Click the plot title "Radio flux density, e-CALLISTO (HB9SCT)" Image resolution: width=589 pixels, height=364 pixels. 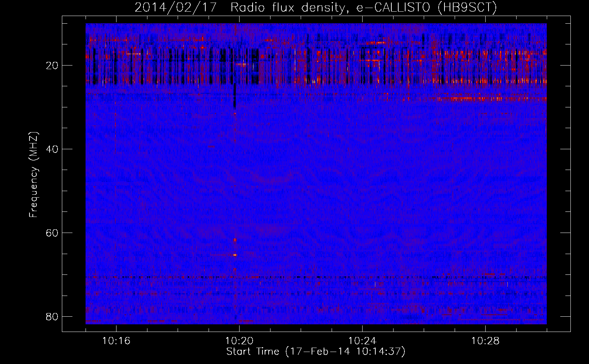tap(364, 7)
